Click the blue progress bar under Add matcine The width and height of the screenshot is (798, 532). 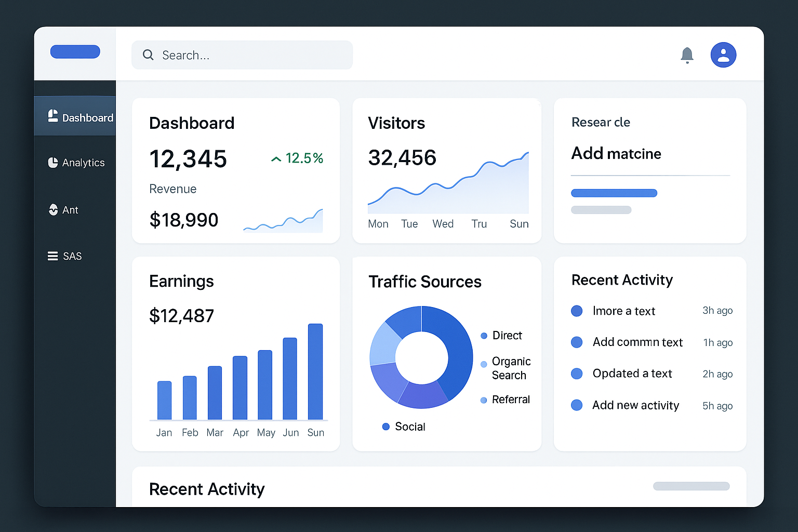point(614,193)
